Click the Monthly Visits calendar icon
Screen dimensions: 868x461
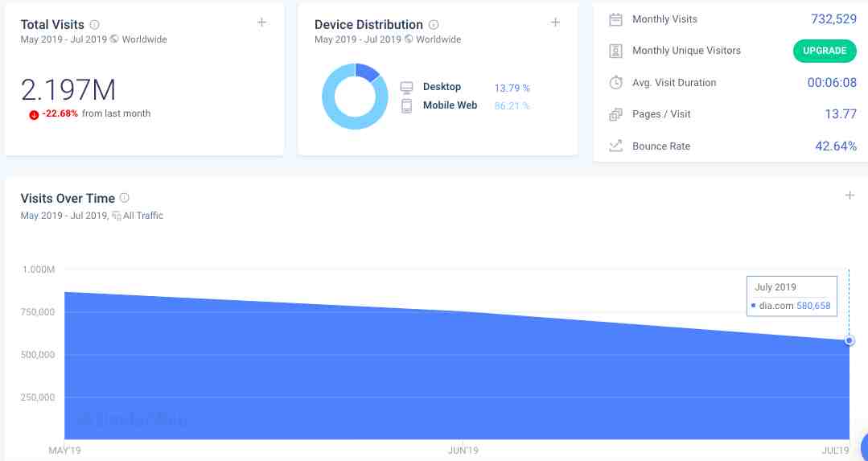click(615, 19)
